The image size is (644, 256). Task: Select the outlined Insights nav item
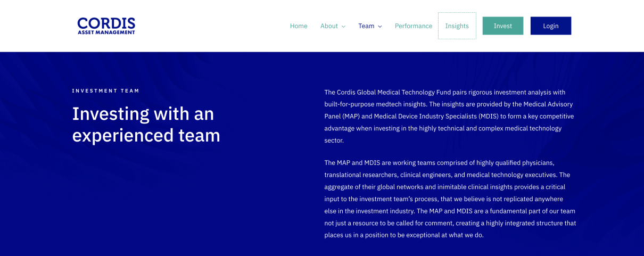tap(457, 26)
